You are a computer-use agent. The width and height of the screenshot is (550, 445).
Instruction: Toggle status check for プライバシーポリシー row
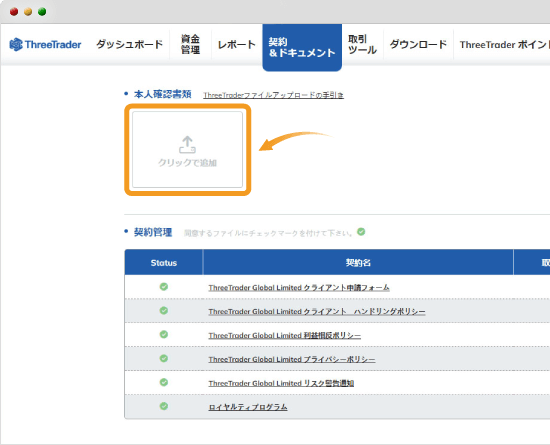click(164, 358)
